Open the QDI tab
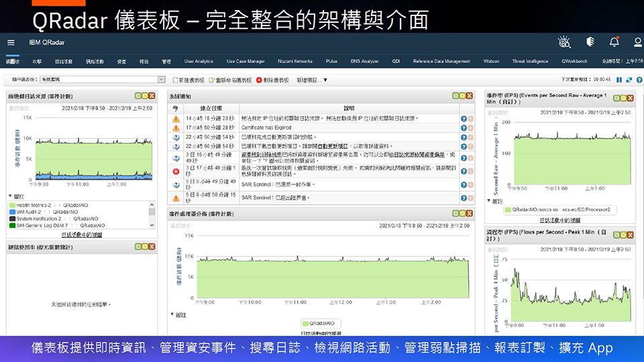This screenshot has height=362, width=644. (396, 61)
